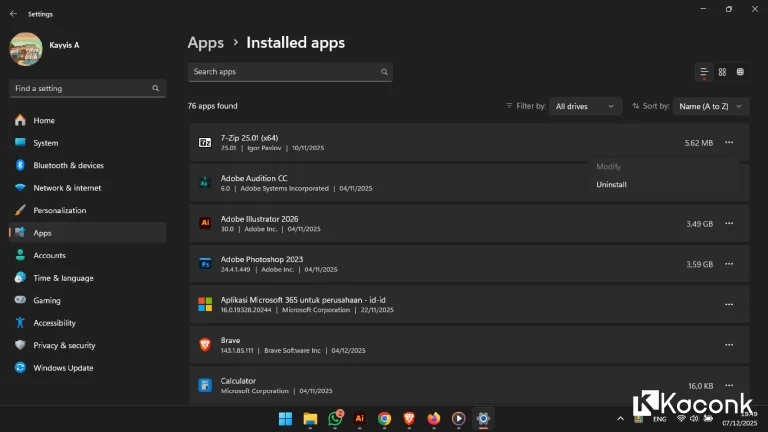Switch to table view layout
768x432 pixels.
[740, 72]
